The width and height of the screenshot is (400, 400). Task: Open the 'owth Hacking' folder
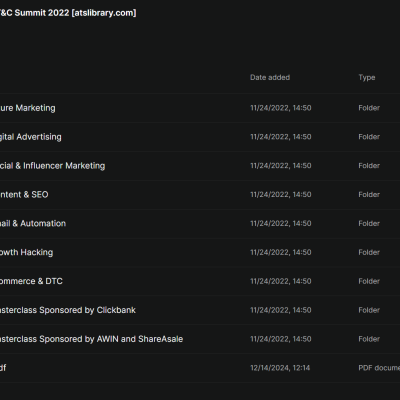pos(26,252)
